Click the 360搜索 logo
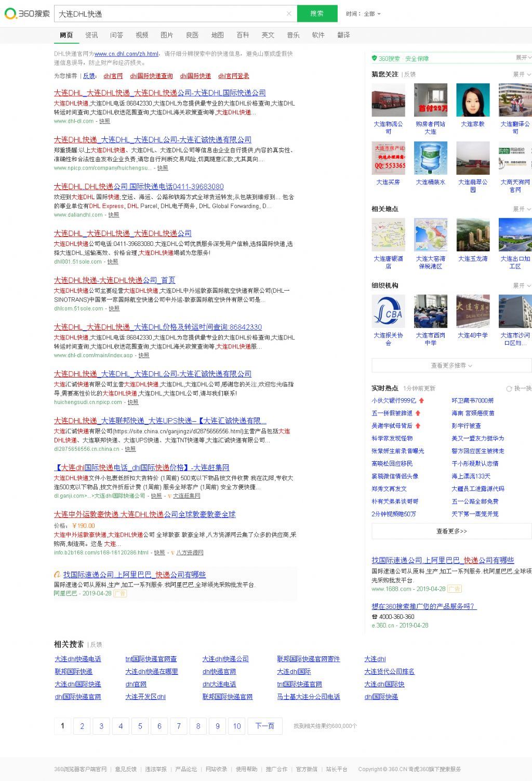Viewport: 532px width, 781px height. [x=28, y=14]
